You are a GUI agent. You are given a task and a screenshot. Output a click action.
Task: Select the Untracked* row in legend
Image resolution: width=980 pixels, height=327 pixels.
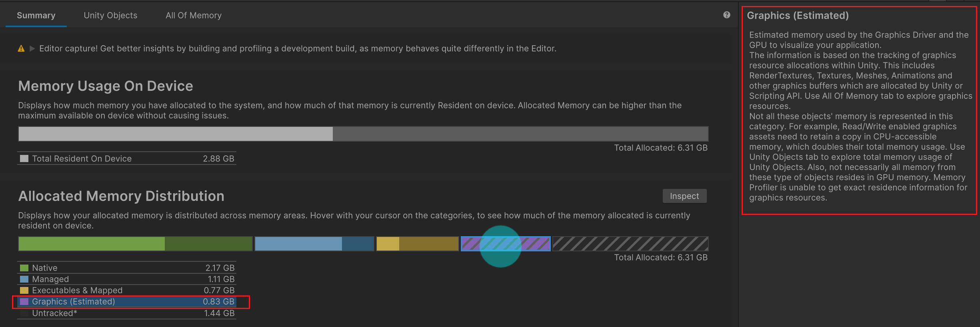(x=127, y=313)
